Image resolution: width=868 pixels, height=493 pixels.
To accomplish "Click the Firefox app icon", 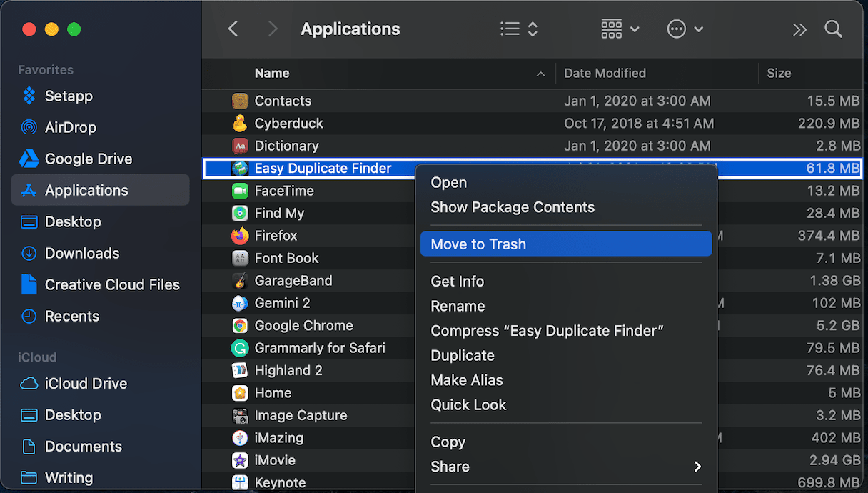I will tap(240, 236).
